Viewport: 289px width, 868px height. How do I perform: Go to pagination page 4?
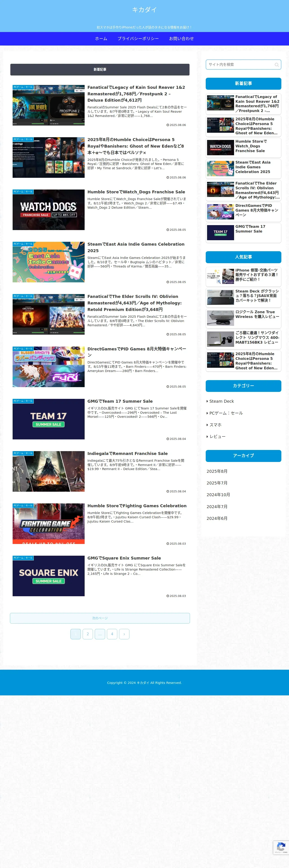click(x=112, y=634)
